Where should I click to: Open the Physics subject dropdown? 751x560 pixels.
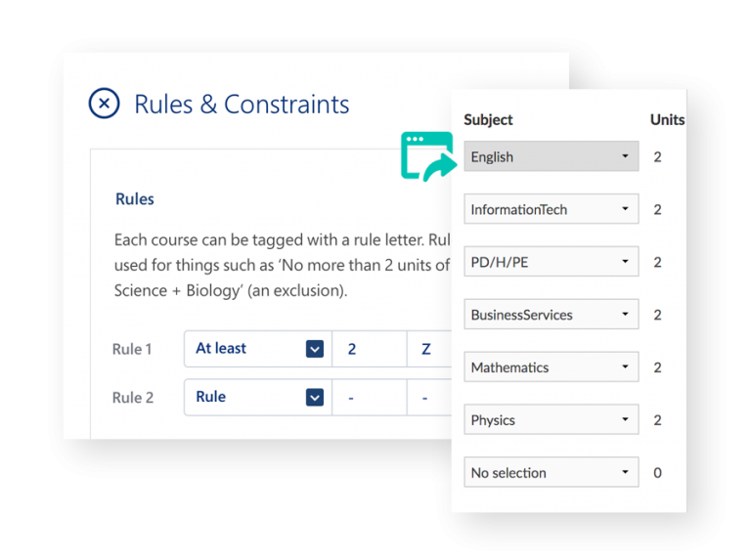coord(551,420)
